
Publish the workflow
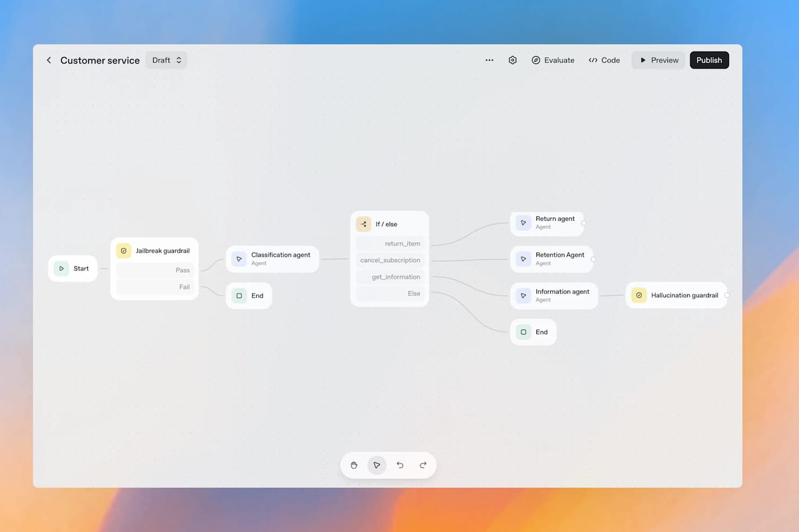pos(709,60)
